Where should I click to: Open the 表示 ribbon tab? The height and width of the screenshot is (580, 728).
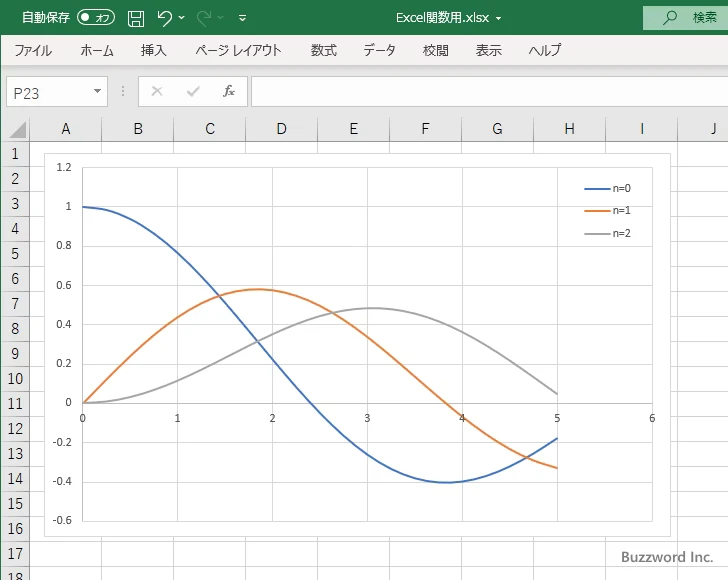pyautogui.click(x=488, y=50)
